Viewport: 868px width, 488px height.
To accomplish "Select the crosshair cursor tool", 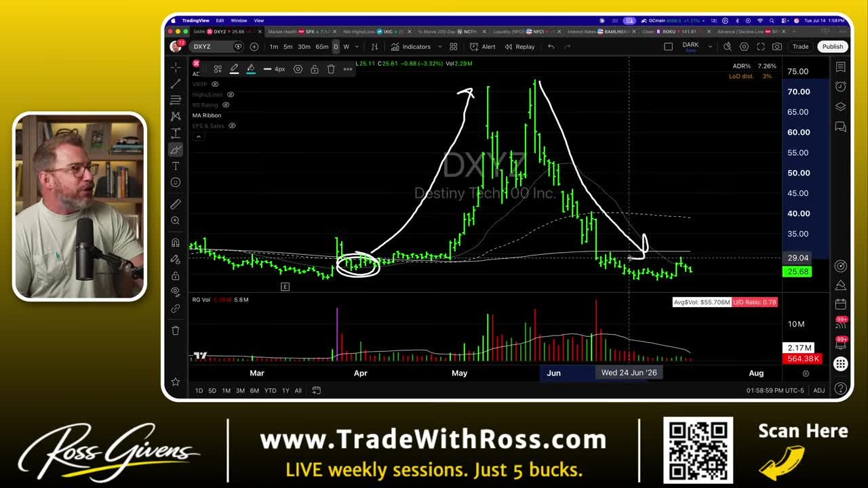I will click(176, 67).
